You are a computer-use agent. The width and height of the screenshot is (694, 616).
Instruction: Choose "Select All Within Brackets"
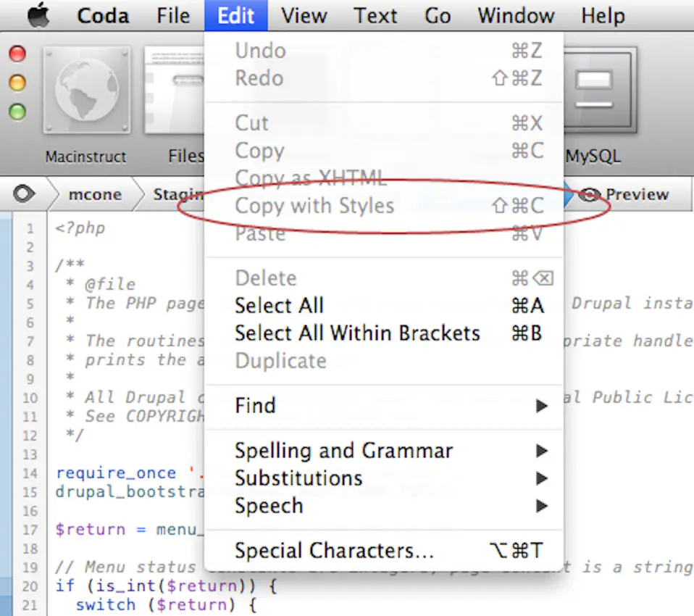[x=357, y=333]
